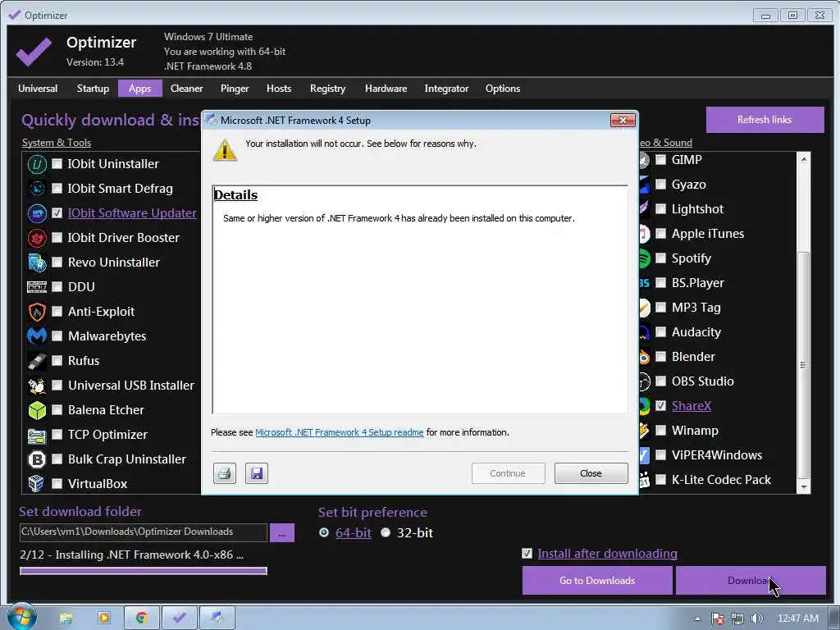Viewport: 840px width, 630px height.
Task: Check the VirtualBox checkbox
Action: pos(57,484)
